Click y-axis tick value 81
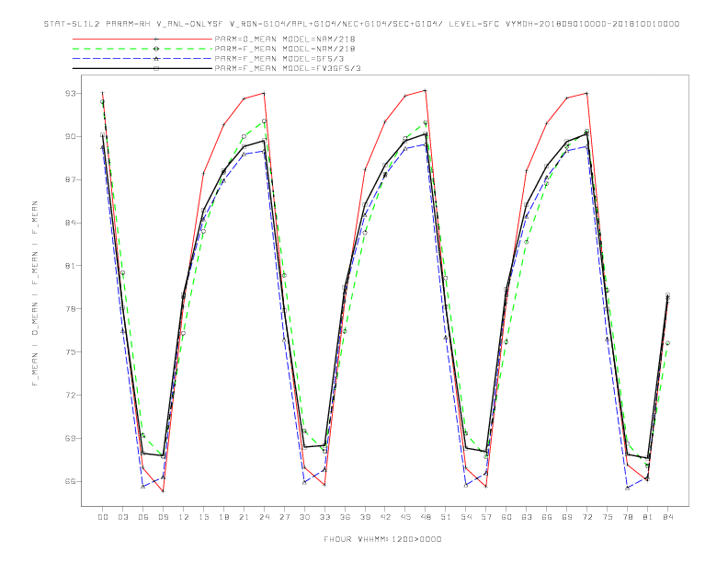This screenshot has width=728, height=563. 71,266
